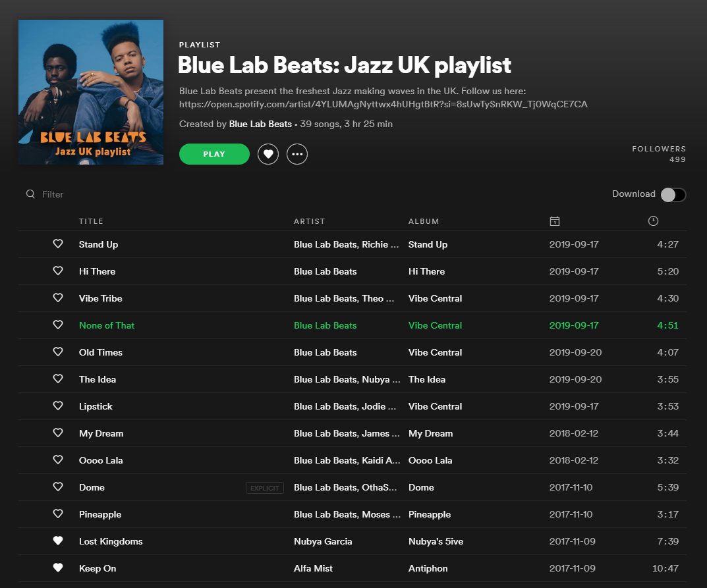Screen dimensions: 707x588
Task: Select the playing track None of That
Action: [107, 325]
